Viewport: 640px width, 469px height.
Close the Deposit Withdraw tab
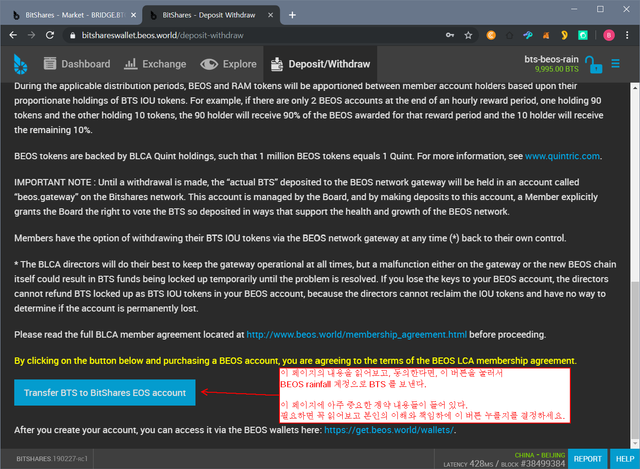click(x=270, y=15)
